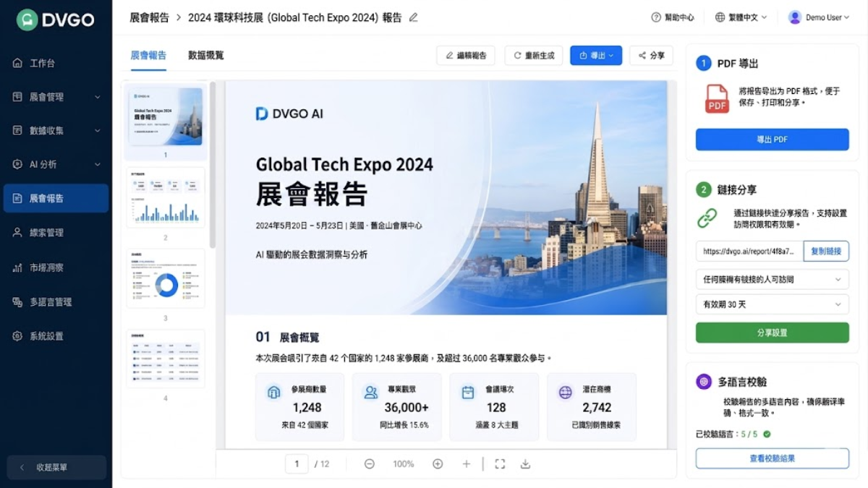Click the share link URL field
868x488 pixels.
tap(750, 252)
